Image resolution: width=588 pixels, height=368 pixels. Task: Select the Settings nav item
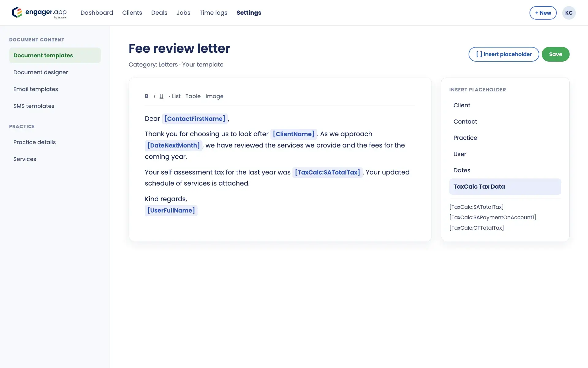pos(249,13)
